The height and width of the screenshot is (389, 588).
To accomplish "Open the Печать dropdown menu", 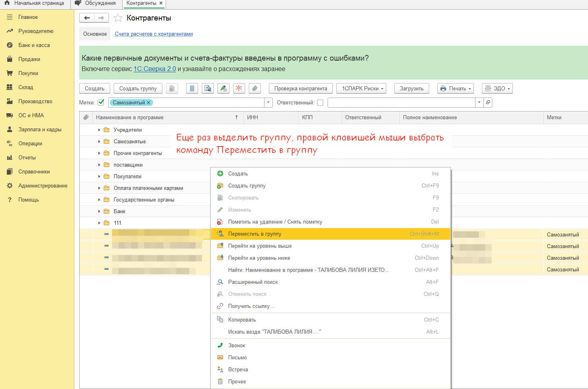I will pos(455,89).
